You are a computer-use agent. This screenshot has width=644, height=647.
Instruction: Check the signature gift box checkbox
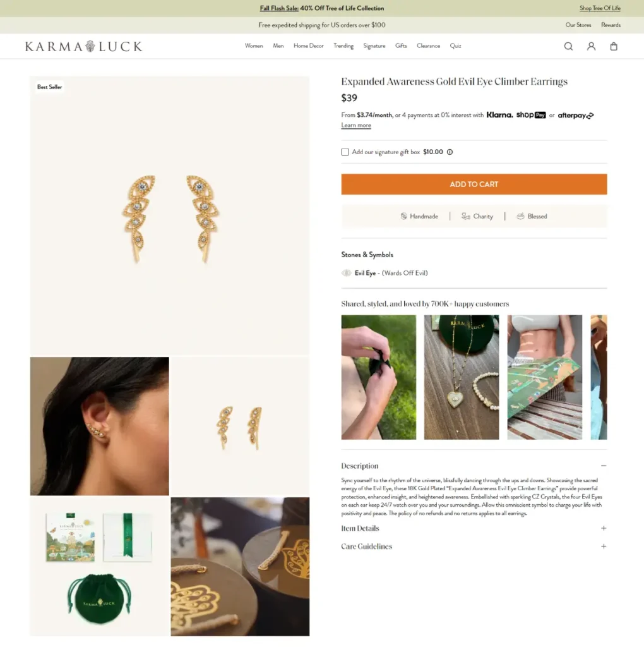point(345,152)
